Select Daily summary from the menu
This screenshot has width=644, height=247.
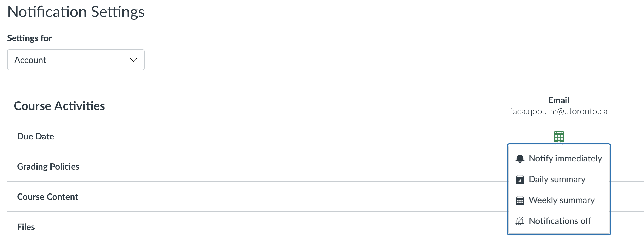click(559, 179)
